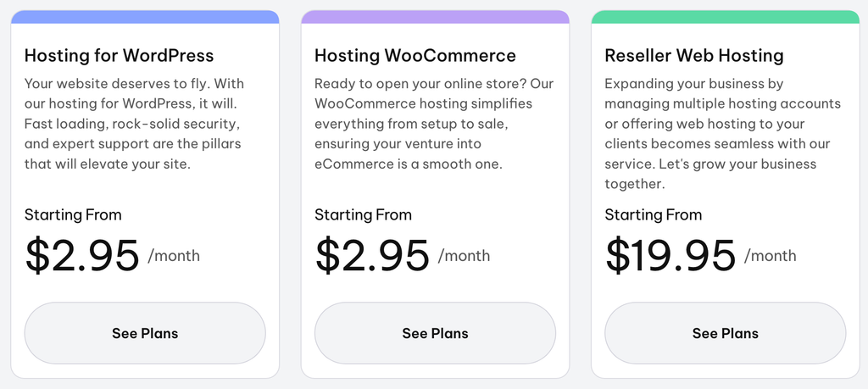This screenshot has width=868, height=389.
Task: Click the "Your website deserves to fly" description
Action: pyautogui.click(x=135, y=124)
